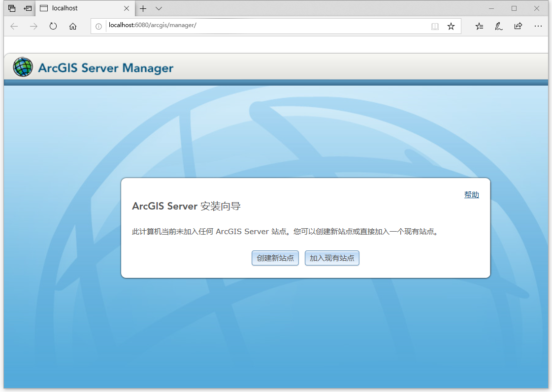Viewport: 552px width, 392px height.
Task: Open the browser home page icon
Action: [x=73, y=27]
